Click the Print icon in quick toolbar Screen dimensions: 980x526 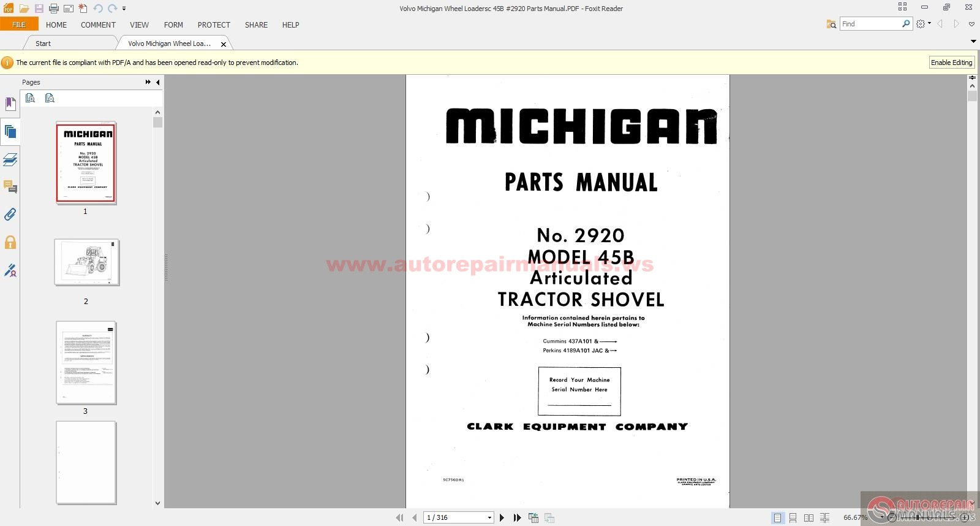click(53, 9)
